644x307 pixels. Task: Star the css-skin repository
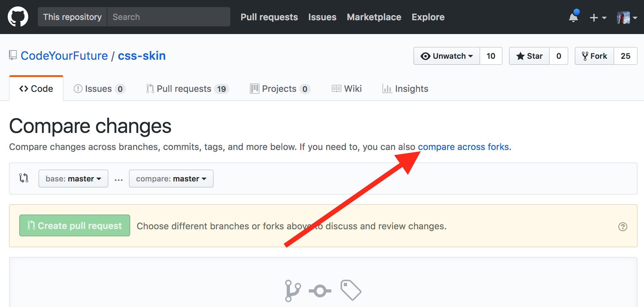[530, 56]
